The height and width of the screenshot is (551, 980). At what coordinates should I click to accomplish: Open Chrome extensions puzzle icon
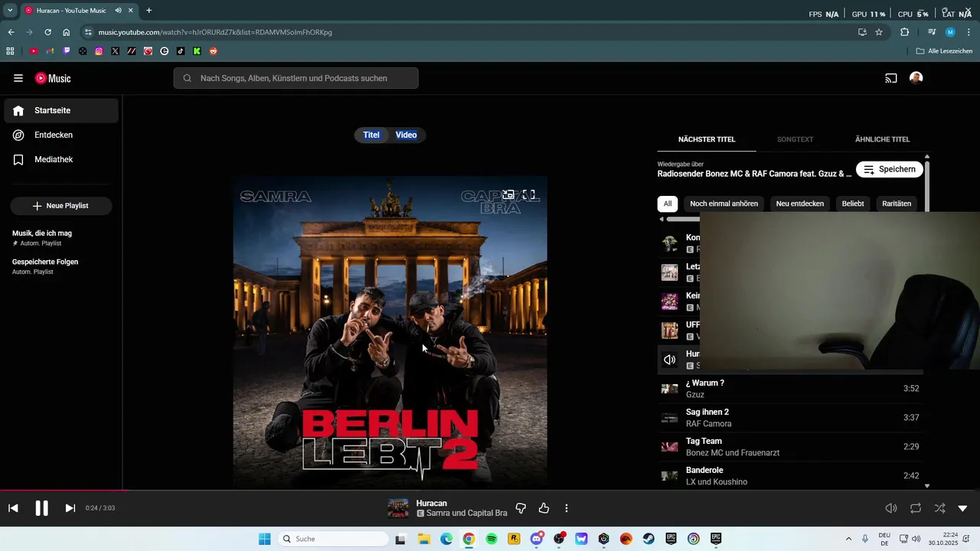coord(904,32)
